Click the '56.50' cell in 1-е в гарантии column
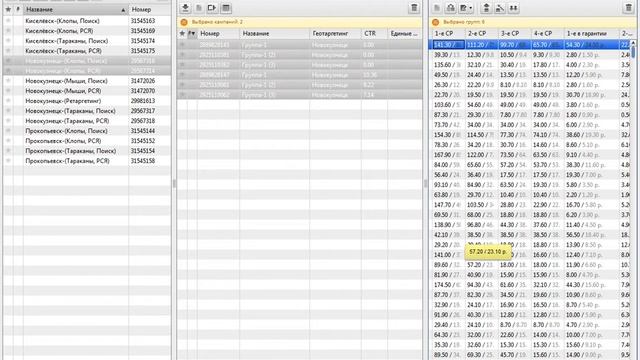The image size is (640, 360). [x=591, y=235]
